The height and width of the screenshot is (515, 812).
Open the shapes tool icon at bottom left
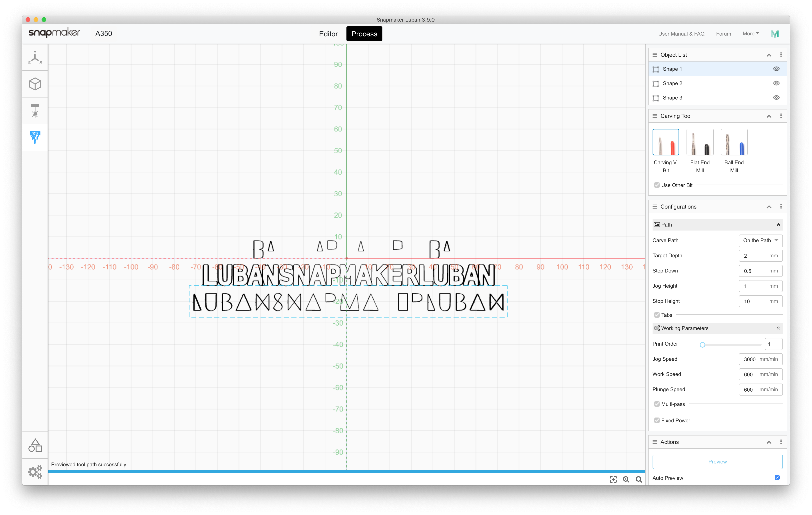[x=35, y=445]
